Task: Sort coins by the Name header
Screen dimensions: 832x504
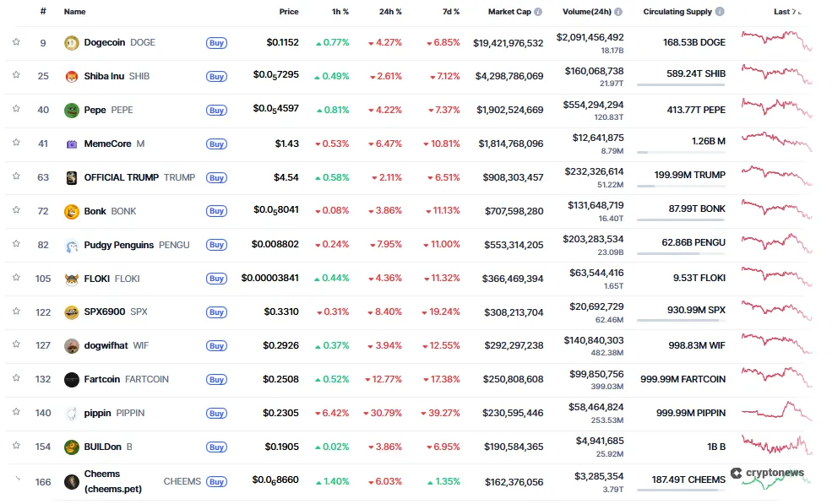Action: pyautogui.click(x=74, y=13)
